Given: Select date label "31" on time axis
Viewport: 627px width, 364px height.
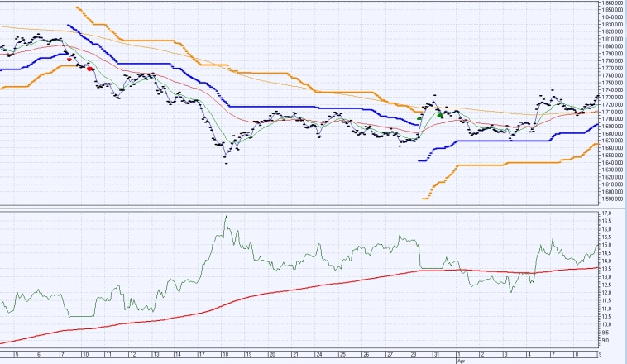Looking at the screenshot, I should tap(437, 354).
